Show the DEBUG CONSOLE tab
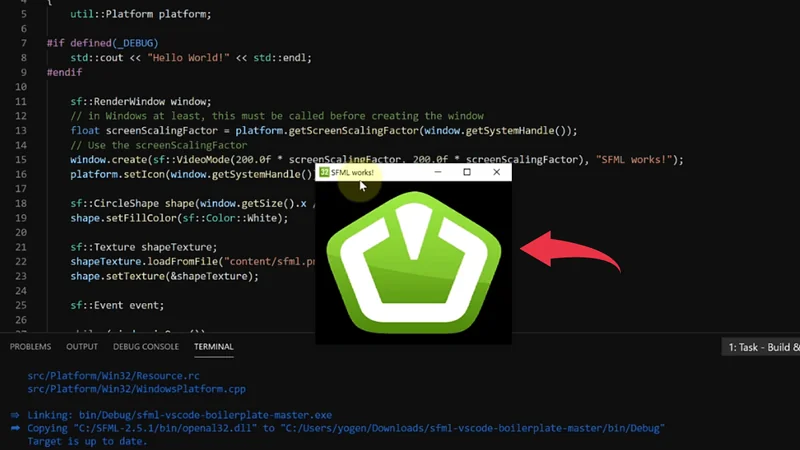800x450 pixels. point(146,347)
